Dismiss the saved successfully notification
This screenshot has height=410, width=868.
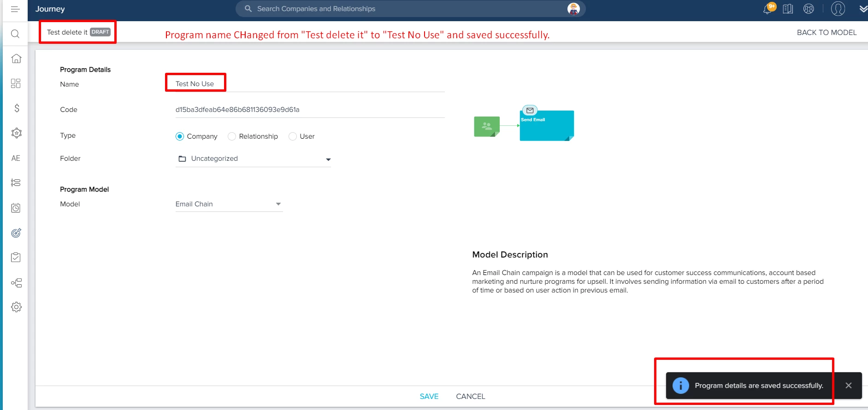[848, 385]
